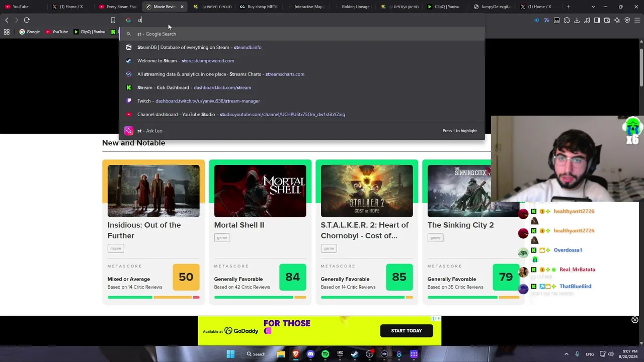
Task: Open Discord from the taskbar
Action: 310,354
